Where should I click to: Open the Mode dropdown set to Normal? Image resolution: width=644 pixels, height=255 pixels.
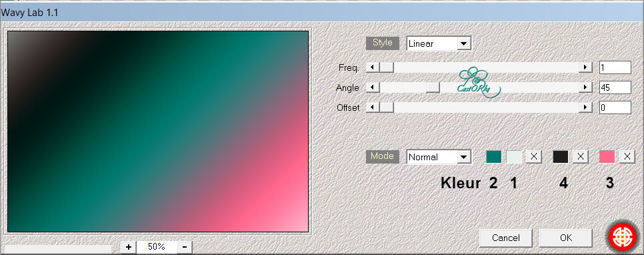[x=439, y=157]
